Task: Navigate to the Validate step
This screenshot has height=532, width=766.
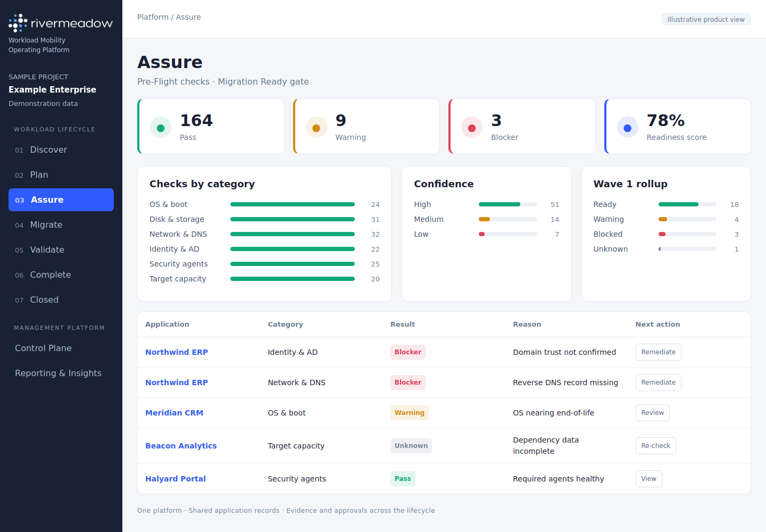Action: 61,250
